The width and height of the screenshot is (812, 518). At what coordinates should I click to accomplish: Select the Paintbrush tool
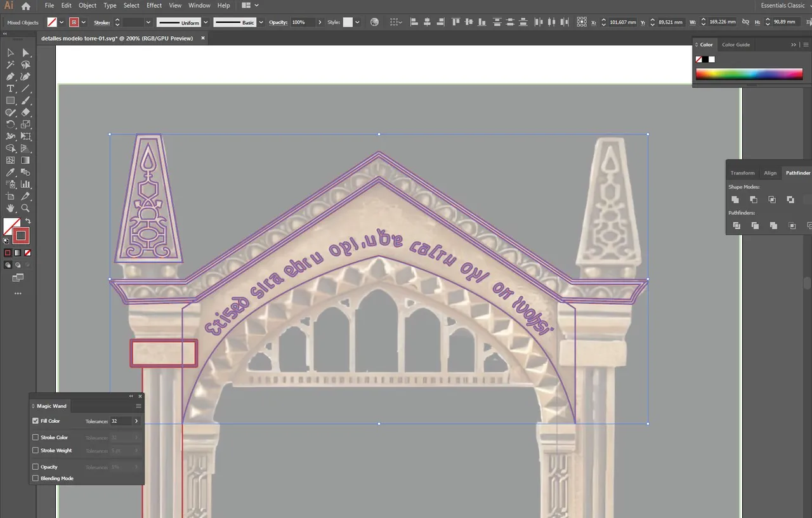(26, 101)
